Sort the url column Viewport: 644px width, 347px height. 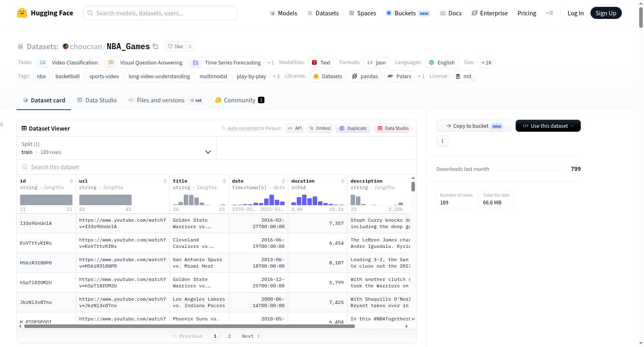[165, 181]
